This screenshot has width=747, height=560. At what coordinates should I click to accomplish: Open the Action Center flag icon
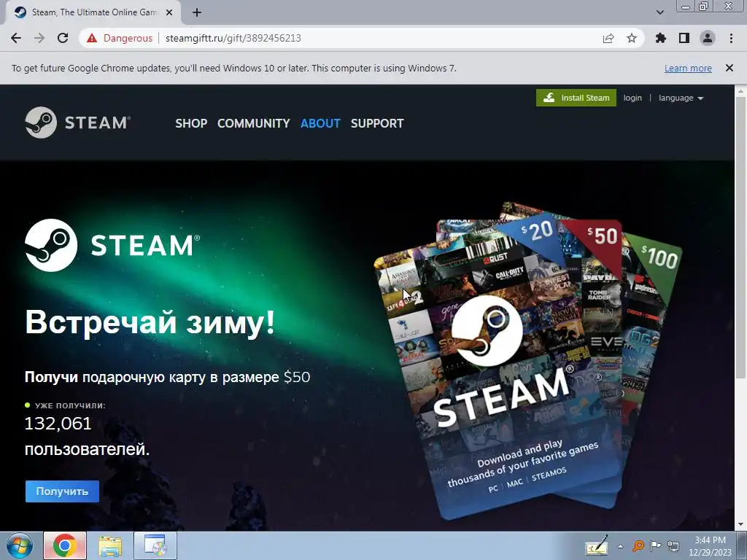656,545
